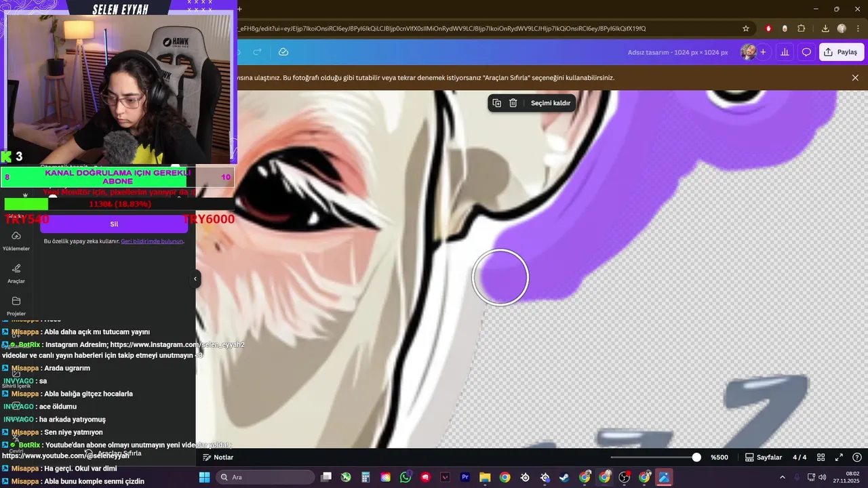This screenshot has width=868, height=488.
Task: Open Calculator from the taskbar
Action: coord(366,477)
